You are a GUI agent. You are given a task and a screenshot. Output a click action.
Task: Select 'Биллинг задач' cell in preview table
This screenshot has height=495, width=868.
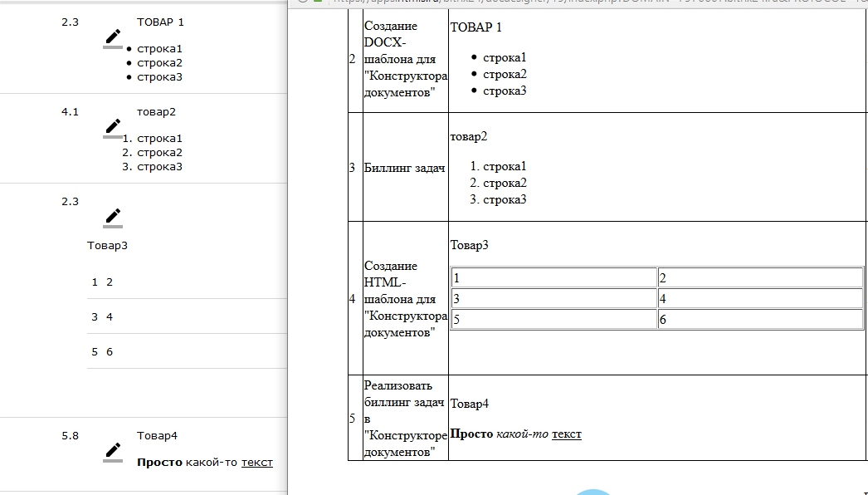[x=404, y=168]
